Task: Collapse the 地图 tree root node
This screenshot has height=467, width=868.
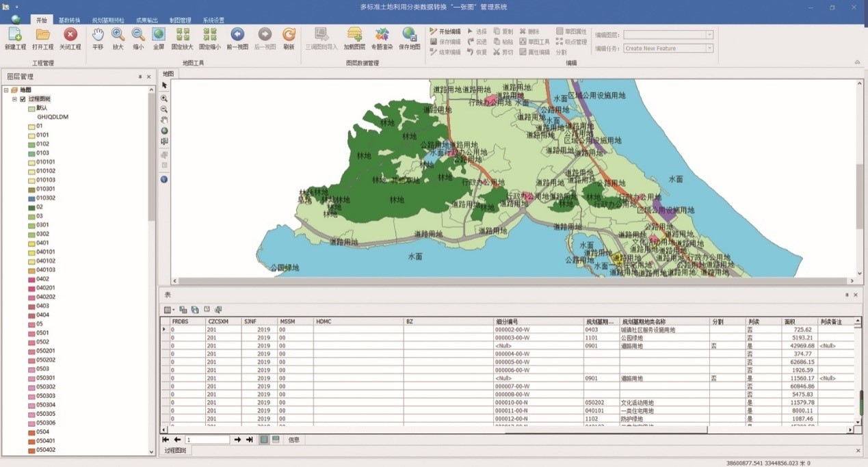Action: [6, 90]
